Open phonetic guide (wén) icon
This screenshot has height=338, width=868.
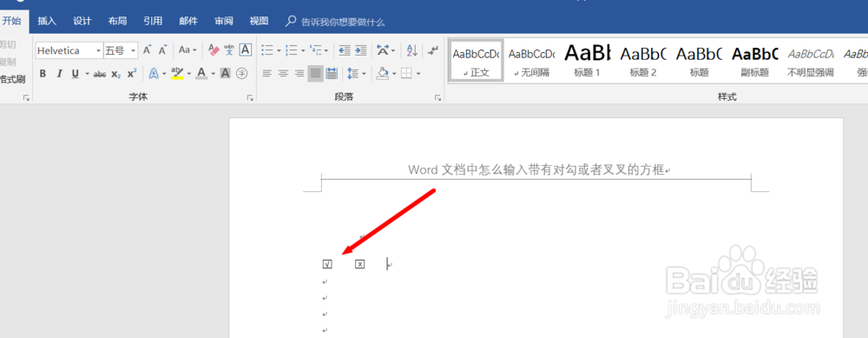coord(229,50)
